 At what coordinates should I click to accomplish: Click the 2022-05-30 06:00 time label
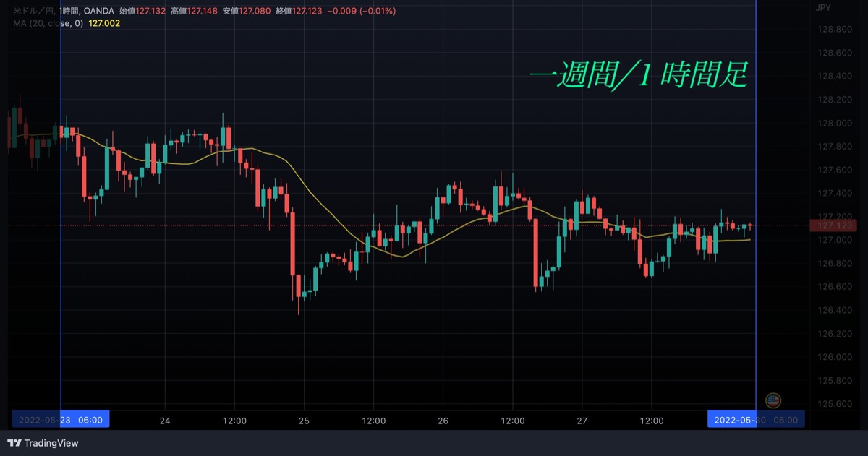[x=756, y=420]
